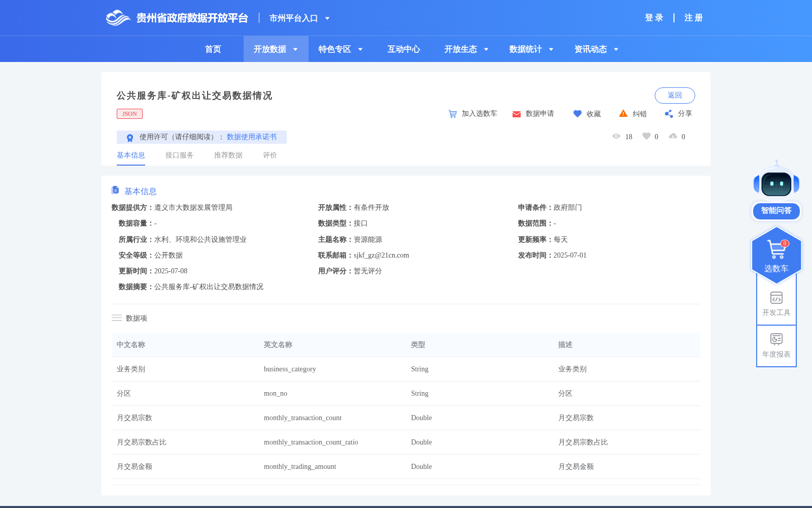The width and height of the screenshot is (812, 508).
Task: Click the Guizhou open data platform logo
Action: coord(118,18)
